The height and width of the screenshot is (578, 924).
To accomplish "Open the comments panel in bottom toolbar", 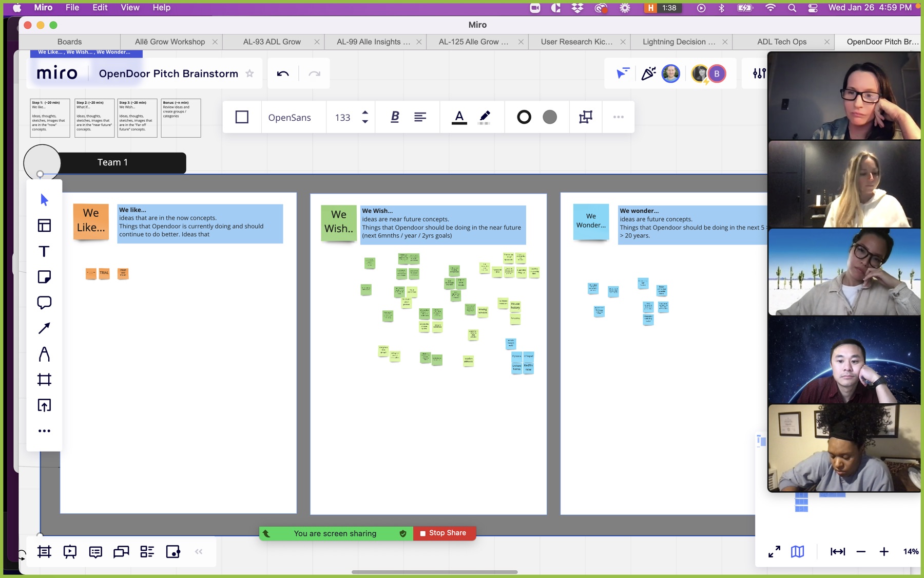I will click(95, 552).
